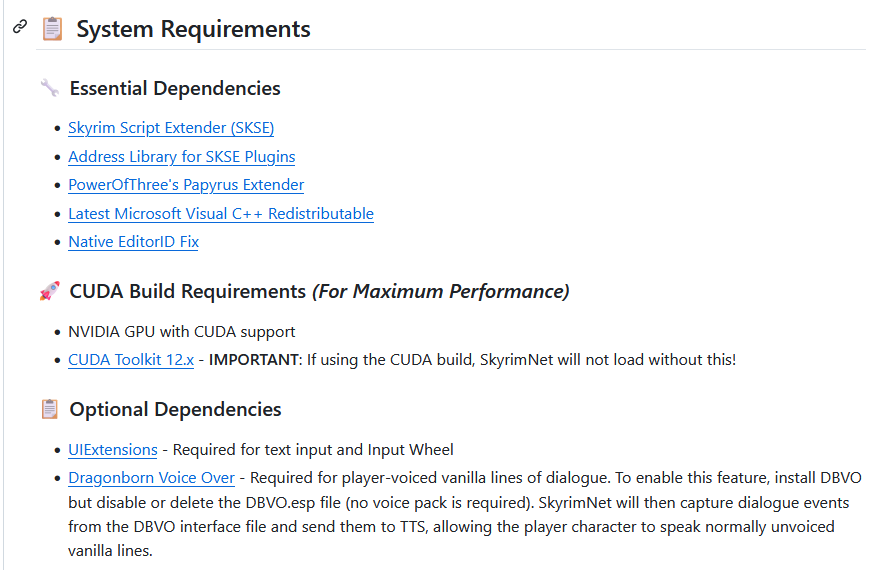886x570 pixels.
Task: Open Address Library for SKSE Plugins link
Action: pos(181,156)
